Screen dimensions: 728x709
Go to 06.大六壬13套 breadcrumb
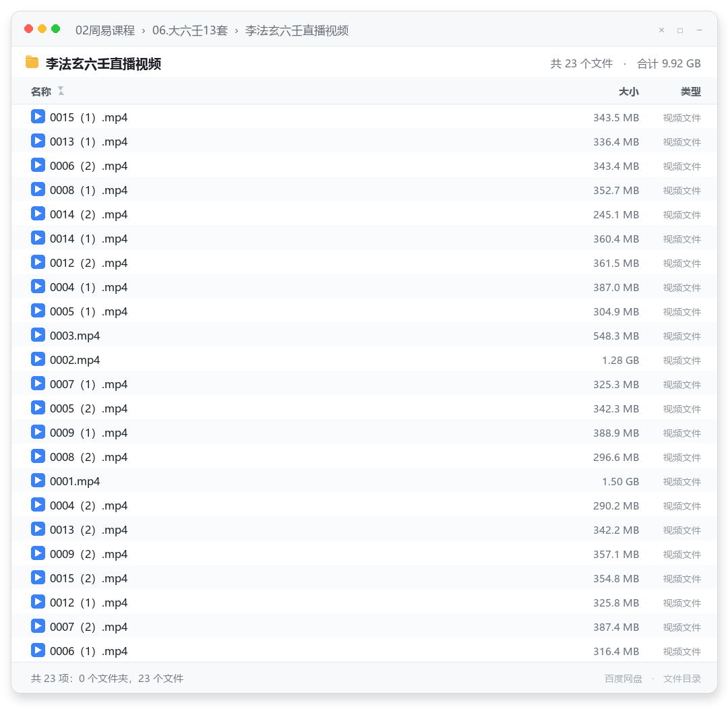tap(190, 30)
